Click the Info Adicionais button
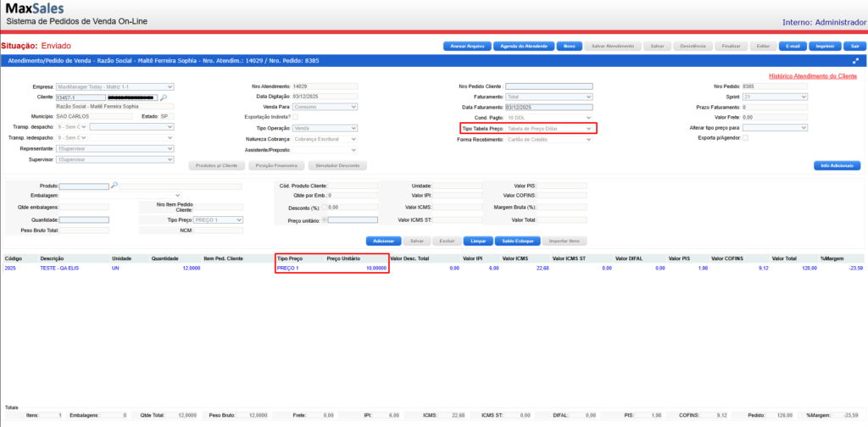The width and height of the screenshot is (868, 427). [x=837, y=165]
